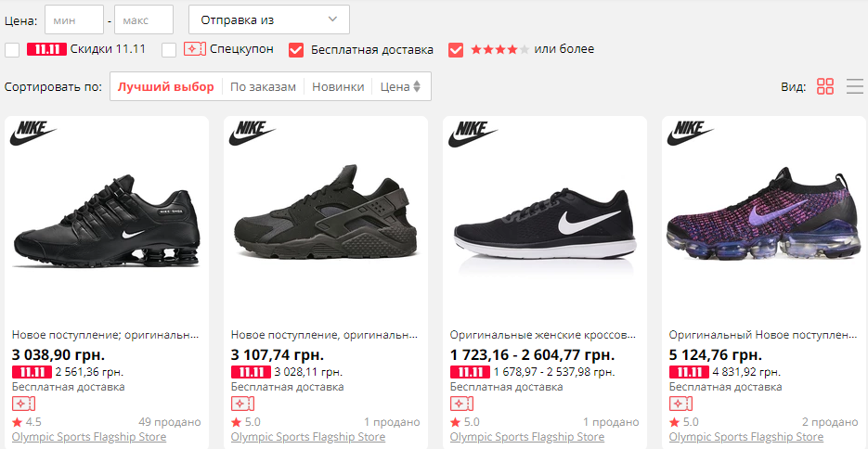The image size is (868, 449).
Task: Enable the Спецкупон checkbox
Action: pyautogui.click(x=169, y=49)
